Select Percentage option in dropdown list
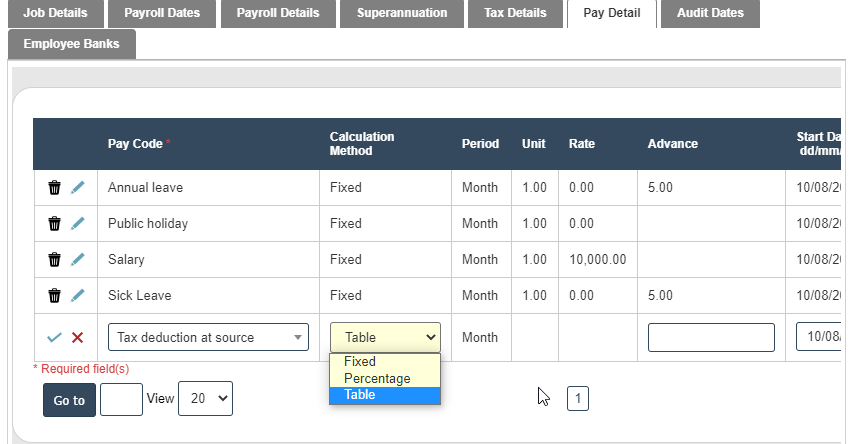This screenshot has height=444, width=856. (x=377, y=379)
